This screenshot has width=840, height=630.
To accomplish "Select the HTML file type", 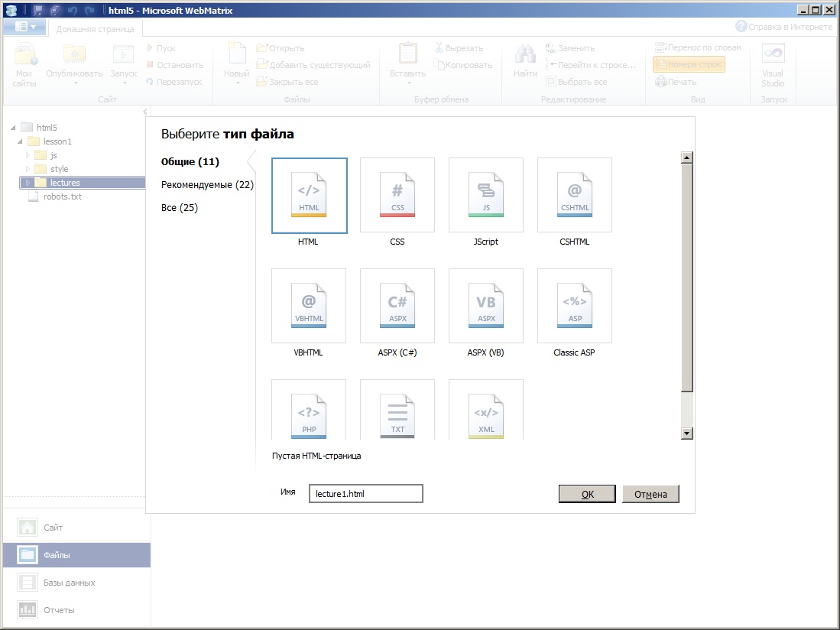I will [x=309, y=196].
